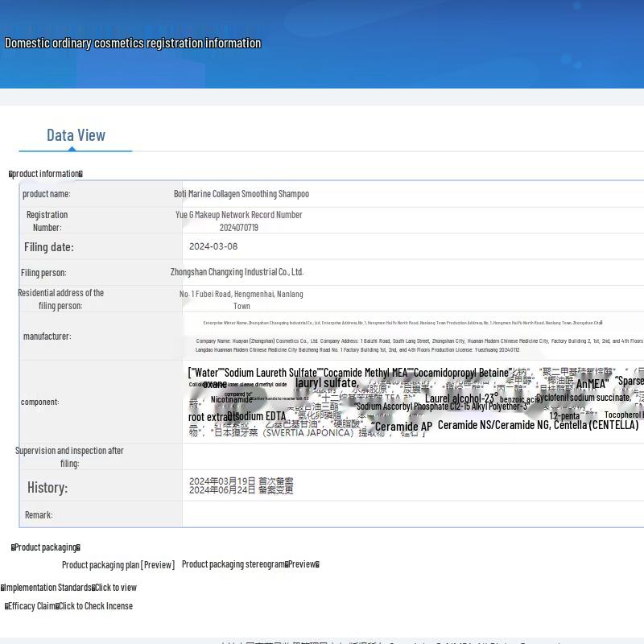The image size is (644, 644).
Task: Click the page title 'Domestic ordinary cosmetics registration information'
Action: pos(133,43)
